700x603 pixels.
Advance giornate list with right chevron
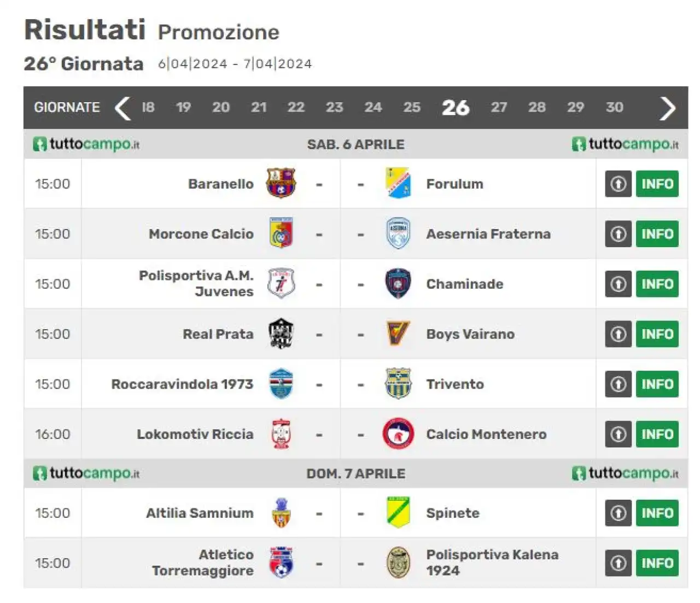668,108
